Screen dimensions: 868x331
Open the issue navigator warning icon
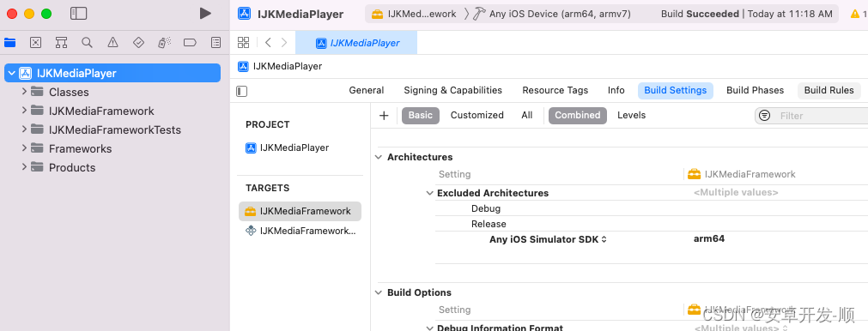coord(113,43)
